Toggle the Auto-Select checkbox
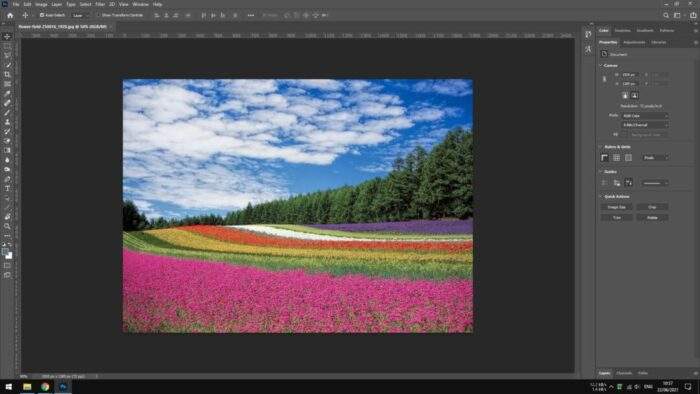The width and height of the screenshot is (700, 394). coord(42,15)
